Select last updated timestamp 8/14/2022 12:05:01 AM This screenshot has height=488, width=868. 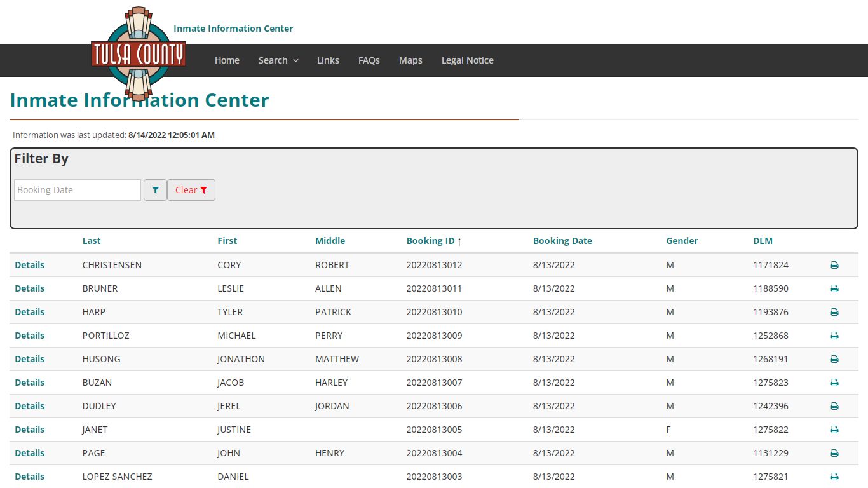tap(172, 135)
